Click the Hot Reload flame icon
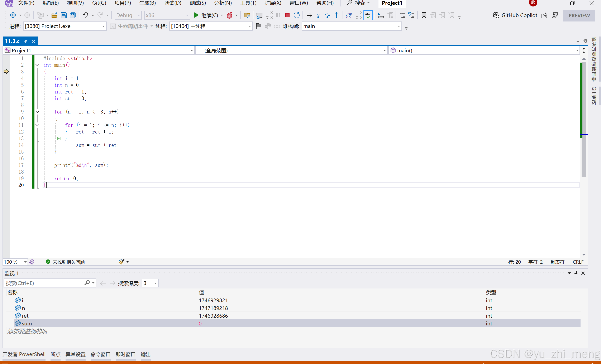Image resolution: width=601 pixels, height=364 pixels. (x=230, y=15)
